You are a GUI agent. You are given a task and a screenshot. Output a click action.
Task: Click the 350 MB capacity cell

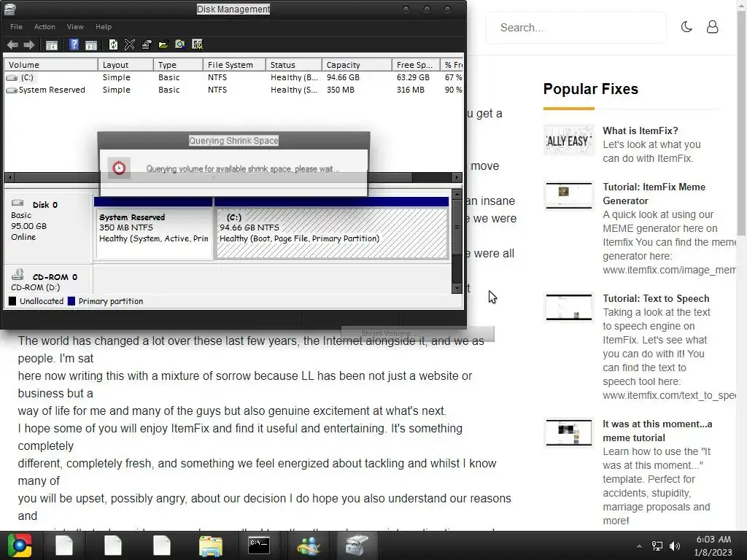[340, 90]
